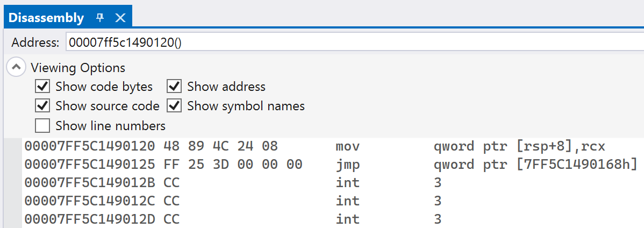644x228 pixels.
Task: Uncheck Show address option
Action: pos(174,87)
